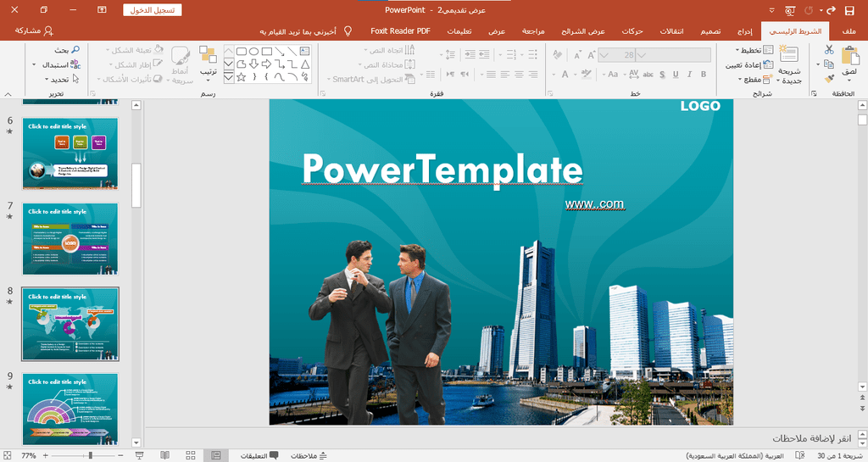
Task: Open the Foxit Reader PDF tab
Action: click(400, 31)
